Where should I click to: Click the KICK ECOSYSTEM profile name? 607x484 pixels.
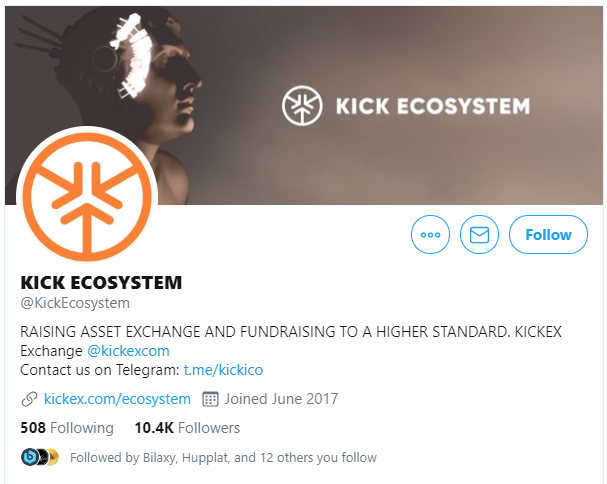pos(101,282)
